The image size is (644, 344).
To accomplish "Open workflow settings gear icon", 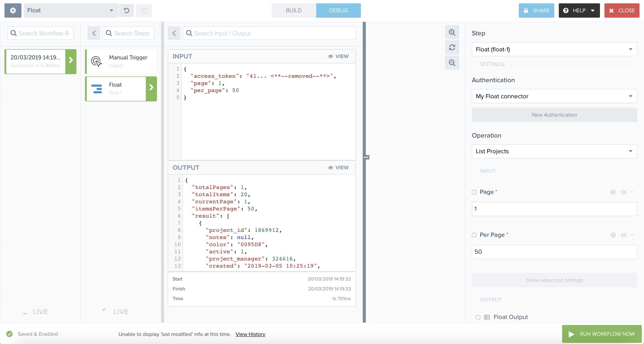I will coord(13,10).
